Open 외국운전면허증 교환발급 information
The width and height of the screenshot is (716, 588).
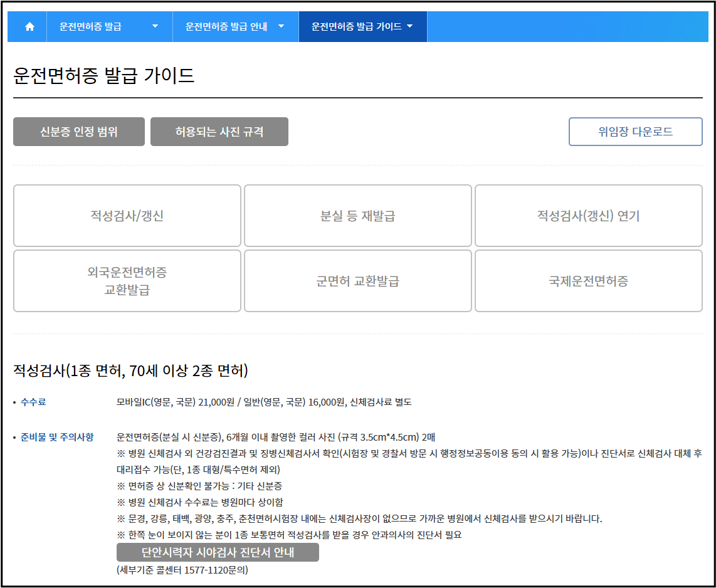click(127, 280)
